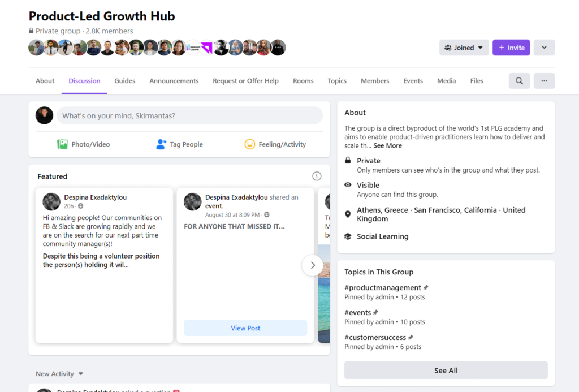Viewport: 579px width, 392px height.
Task: Click the View Post button
Action: coord(245,328)
